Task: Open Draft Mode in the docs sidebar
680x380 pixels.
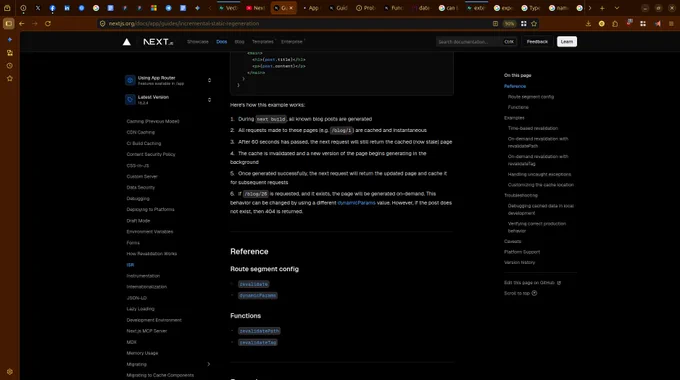Action: 138,221
